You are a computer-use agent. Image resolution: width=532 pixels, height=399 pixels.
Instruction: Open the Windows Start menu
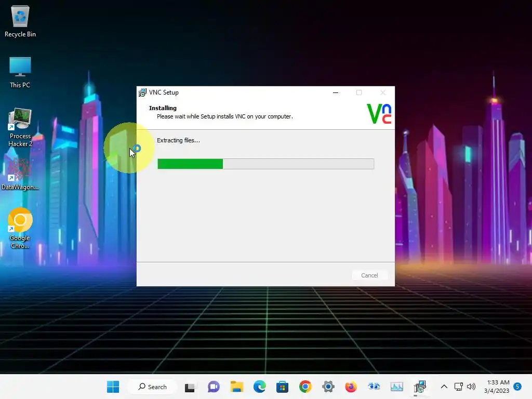(113, 387)
